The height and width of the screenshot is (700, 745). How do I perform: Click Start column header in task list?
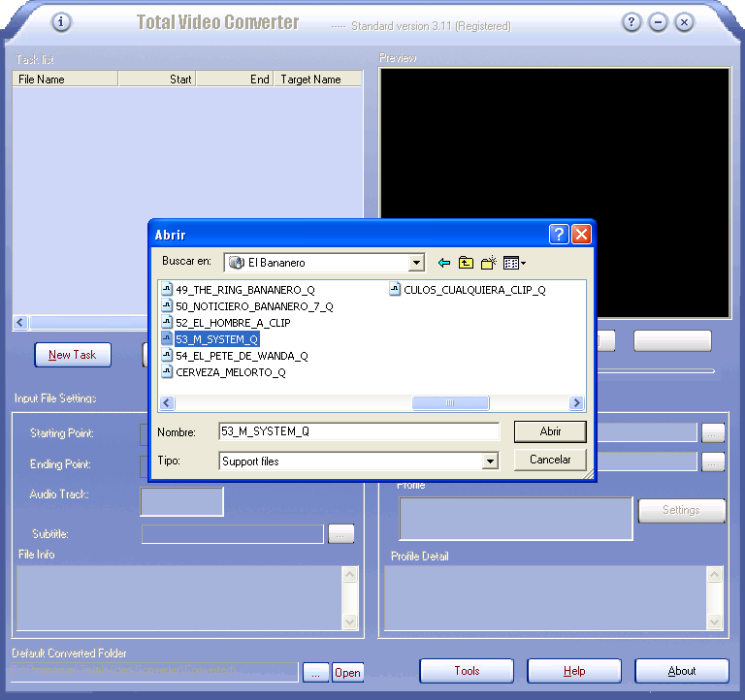click(157, 79)
